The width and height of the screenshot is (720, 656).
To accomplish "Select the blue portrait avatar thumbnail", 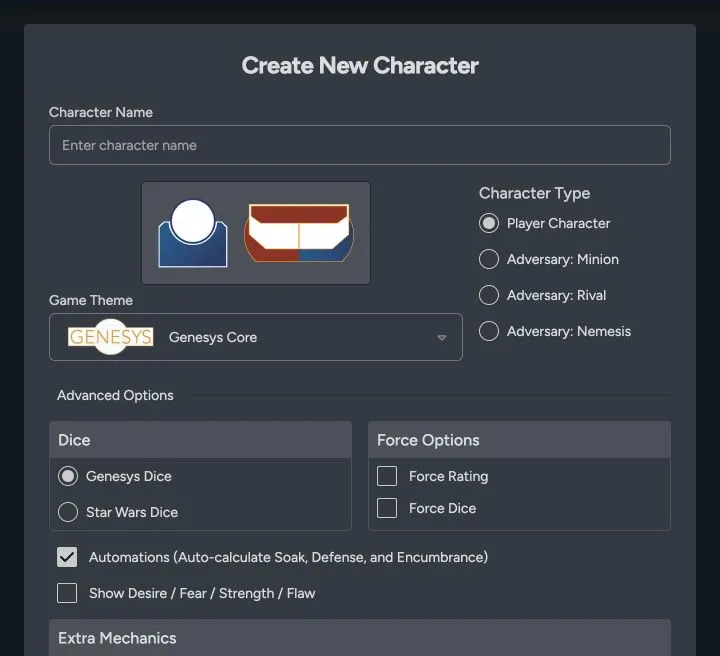I will [193, 233].
